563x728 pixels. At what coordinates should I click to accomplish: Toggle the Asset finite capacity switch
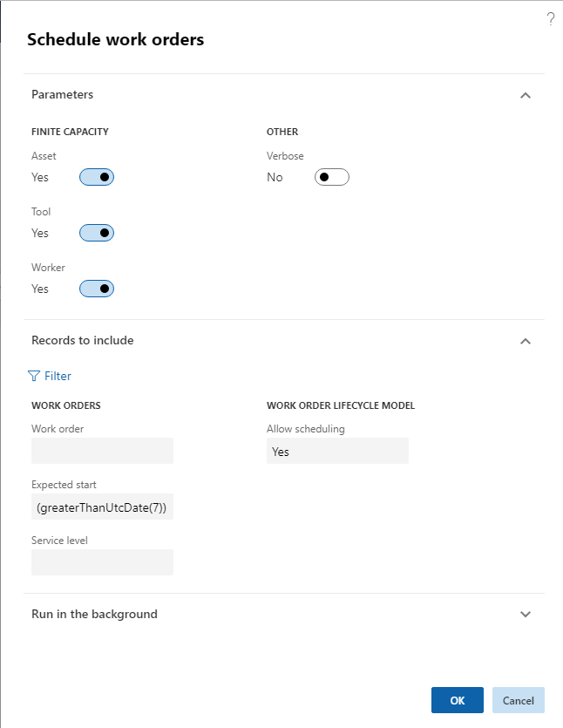click(97, 177)
